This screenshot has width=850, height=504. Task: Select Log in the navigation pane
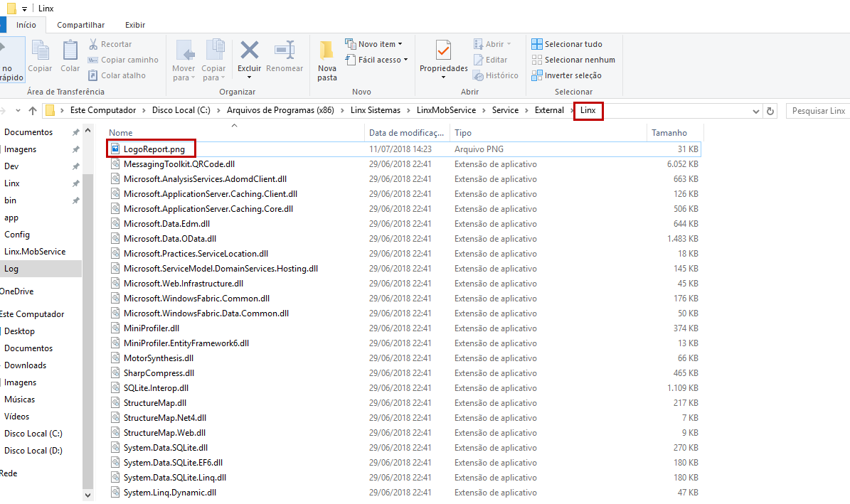tap(41, 269)
